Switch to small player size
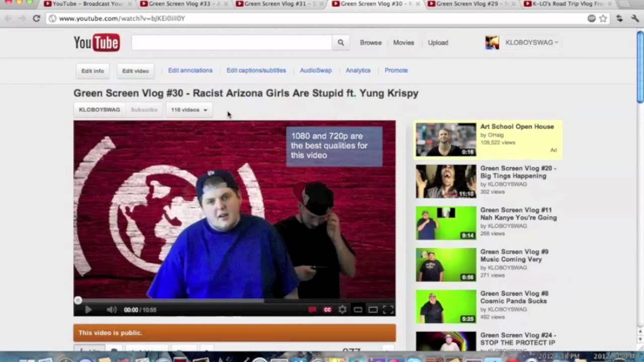This screenshot has height=362, width=644. (358, 310)
